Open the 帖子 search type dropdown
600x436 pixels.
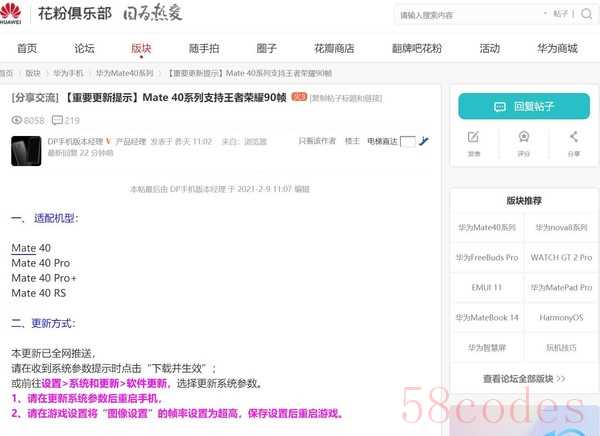(x=559, y=14)
